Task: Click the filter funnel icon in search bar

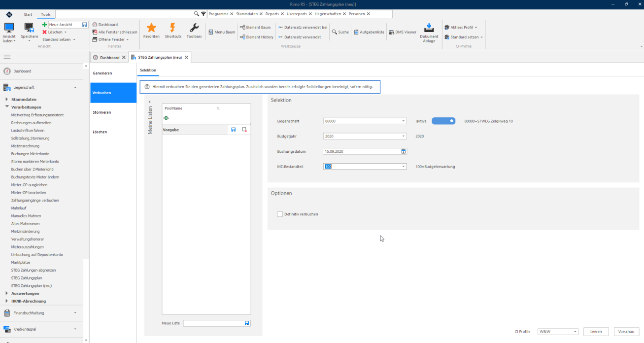Action: pyautogui.click(x=203, y=14)
